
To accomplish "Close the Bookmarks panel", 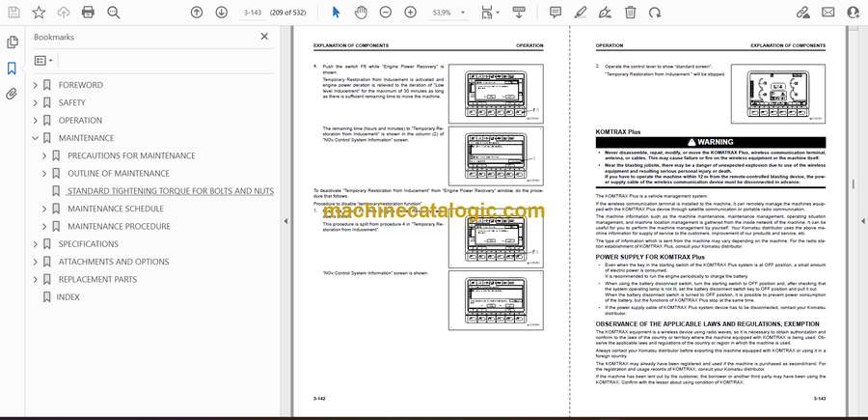I will click(264, 37).
